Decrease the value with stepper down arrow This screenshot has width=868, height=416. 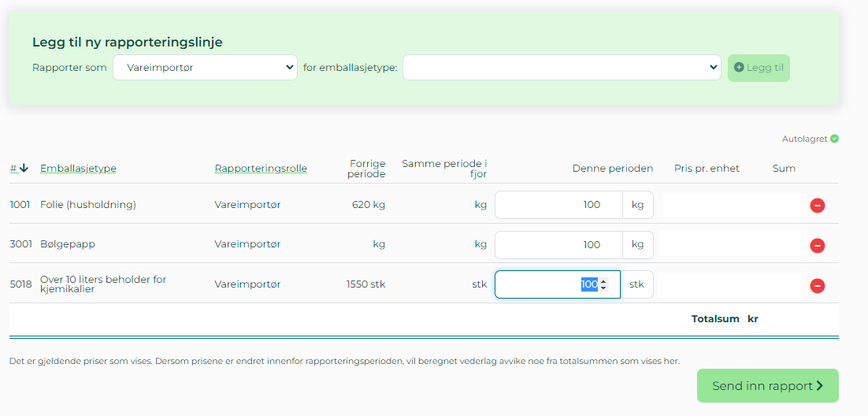coord(603,288)
